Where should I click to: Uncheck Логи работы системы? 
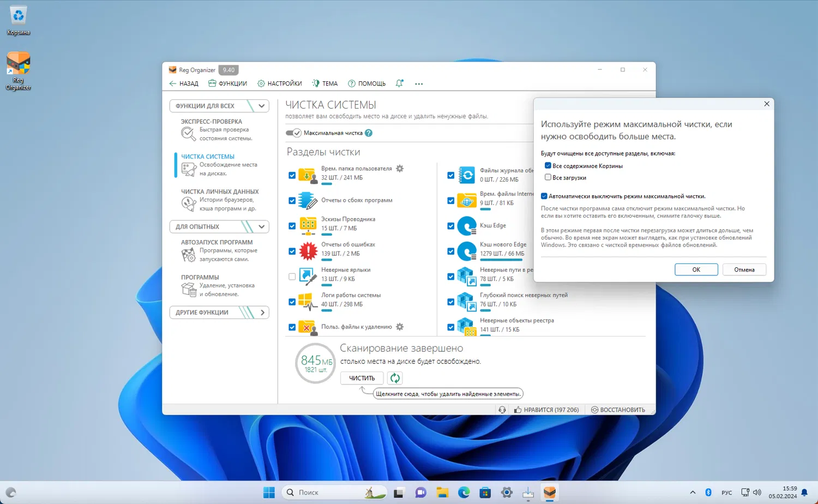[292, 302]
